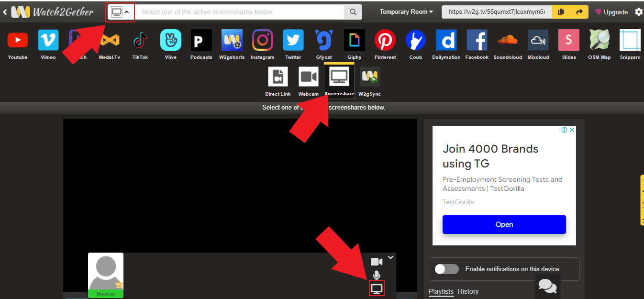Collapse the user panel chevron
Screen dimensions: 644x299
[x=391, y=257]
